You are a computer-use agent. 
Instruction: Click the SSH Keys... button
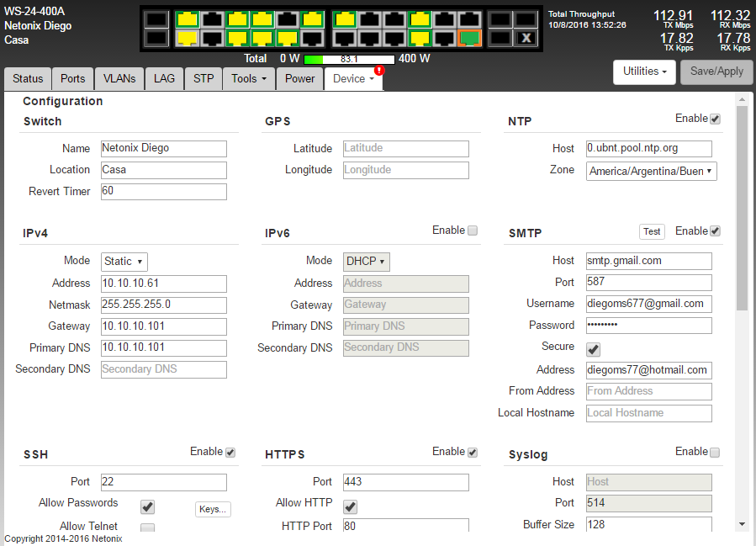coord(213,509)
